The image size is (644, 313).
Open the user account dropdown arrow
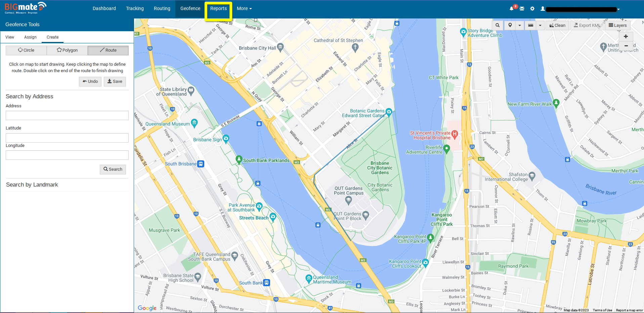(618, 9)
